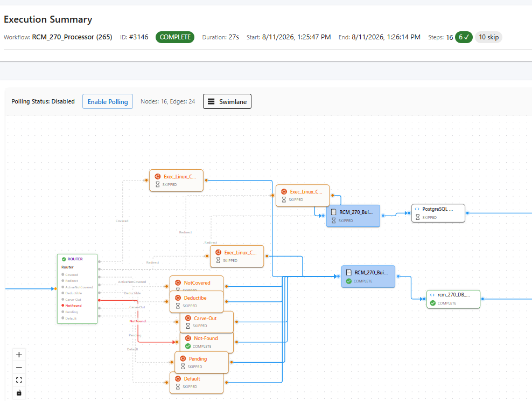Click the COMPLETE status badge
Screen dimensions: 532x401
click(175, 37)
